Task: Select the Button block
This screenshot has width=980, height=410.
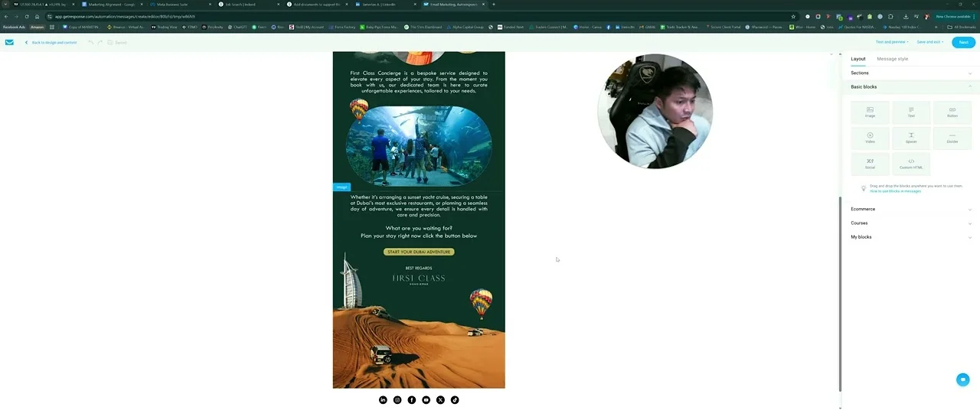Action: point(952,112)
